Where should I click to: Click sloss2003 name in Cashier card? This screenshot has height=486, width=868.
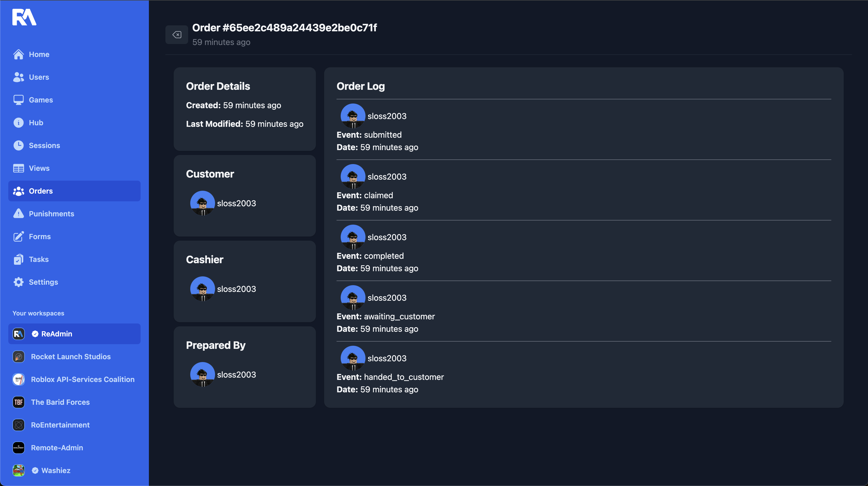click(x=236, y=289)
